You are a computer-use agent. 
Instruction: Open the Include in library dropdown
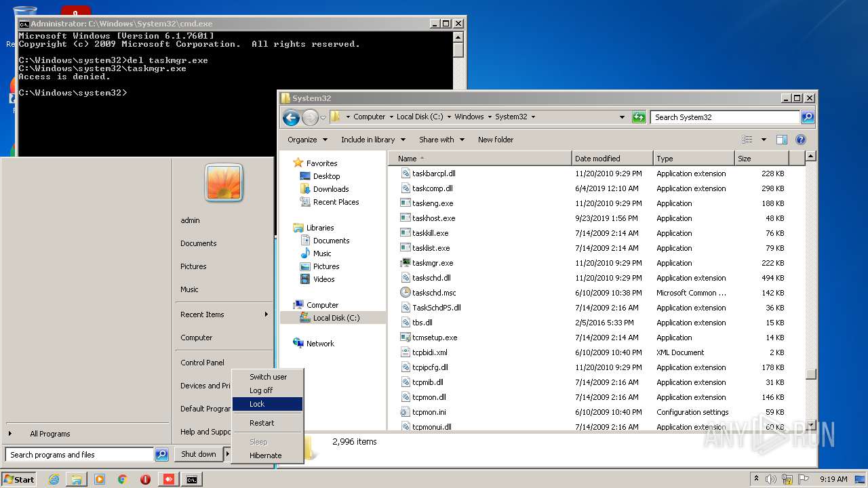point(373,140)
